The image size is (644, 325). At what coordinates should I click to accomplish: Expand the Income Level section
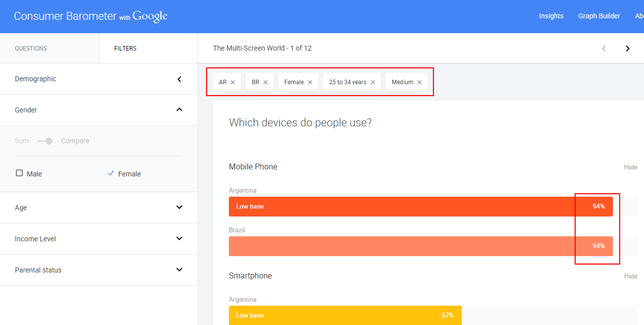click(179, 239)
